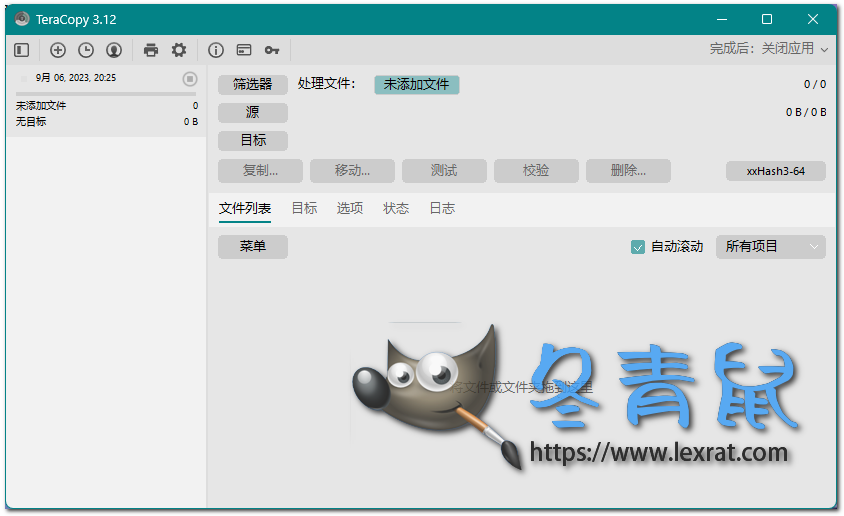Click the 移动... button
This screenshot has width=844, height=516.
(x=352, y=171)
